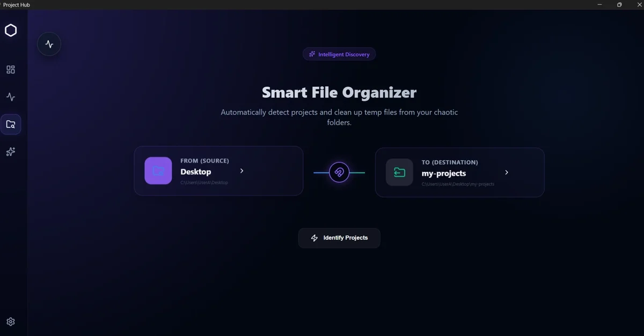Viewport: 644px width, 336px height.
Task: Click the Intelligent Discovery badge
Action: coord(339,54)
